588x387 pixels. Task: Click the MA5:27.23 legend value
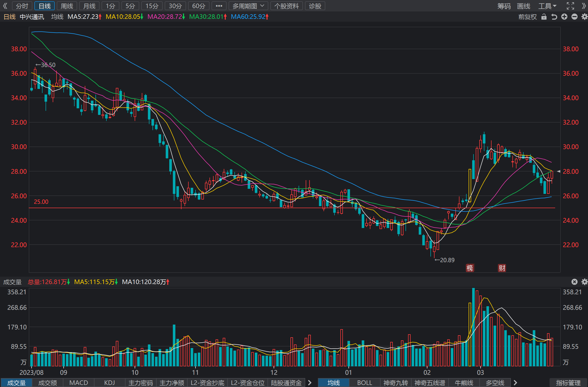point(85,17)
